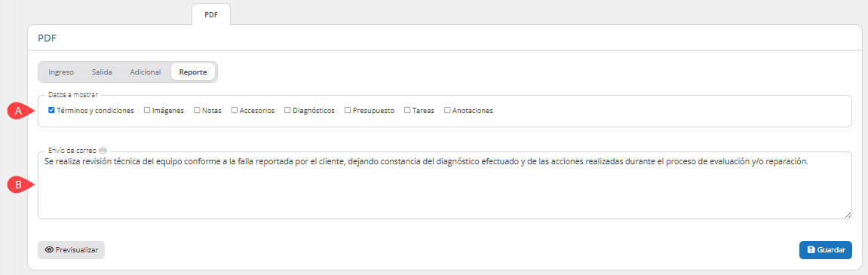Click inside the Envío de correo text area
Image resolution: width=868 pixels, height=275 pixels.
[444, 185]
